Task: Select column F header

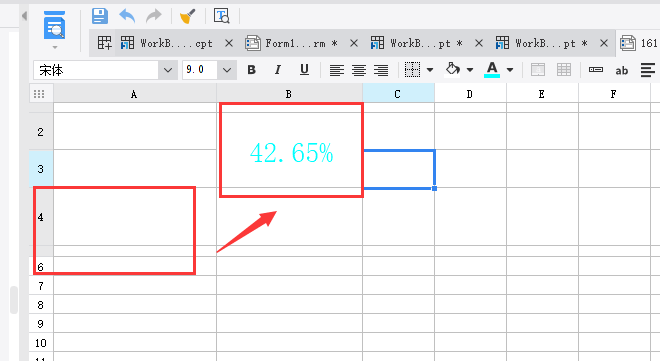Action: [x=614, y=94]
